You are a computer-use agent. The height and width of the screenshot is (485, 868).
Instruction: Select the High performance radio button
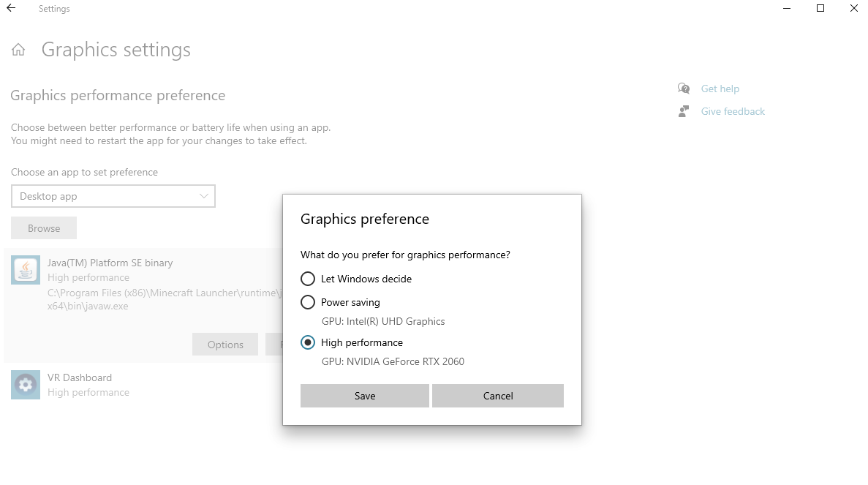click(308, 342)
